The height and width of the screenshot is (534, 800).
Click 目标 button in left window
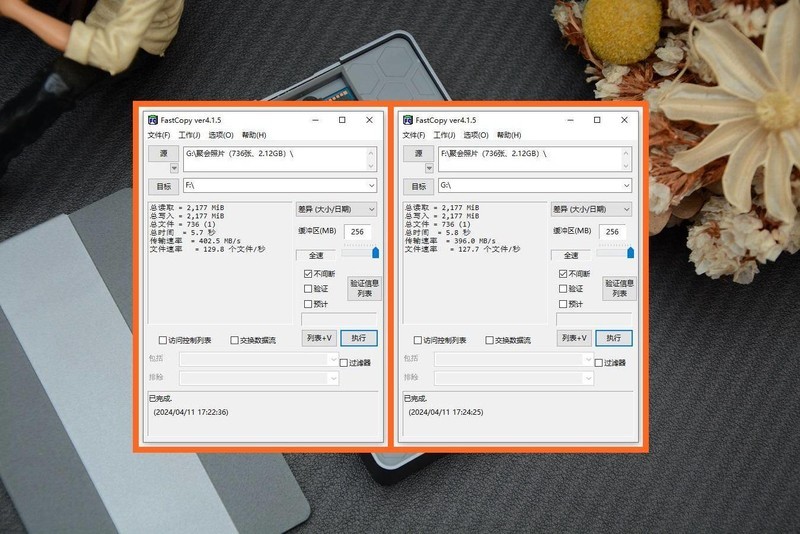(x=163, y=186)
